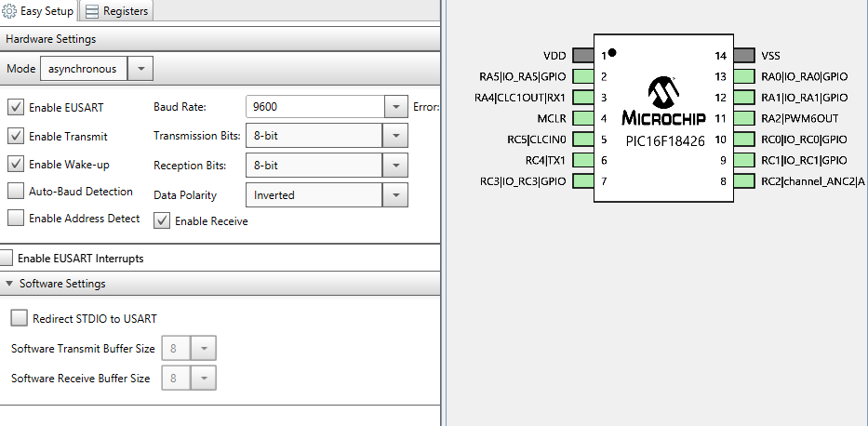The image size is (868, 426).
Task: Open Reception Bits 8-bit dropdown
Action: 395,165
